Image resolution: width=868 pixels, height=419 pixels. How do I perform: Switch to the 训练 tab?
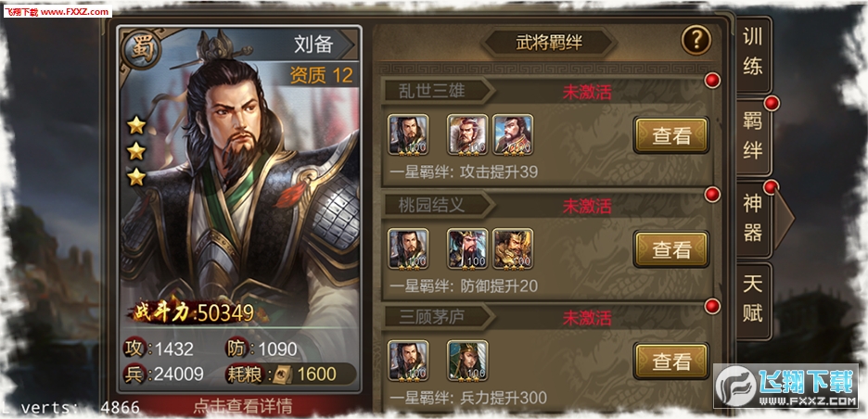(x=753, y=54)
